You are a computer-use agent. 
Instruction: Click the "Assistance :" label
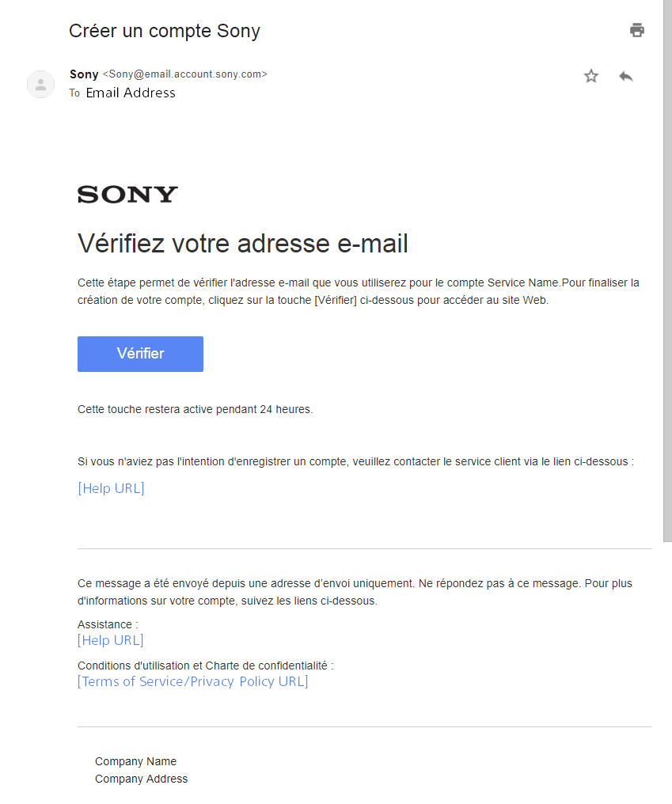click(x=108, y=624)
